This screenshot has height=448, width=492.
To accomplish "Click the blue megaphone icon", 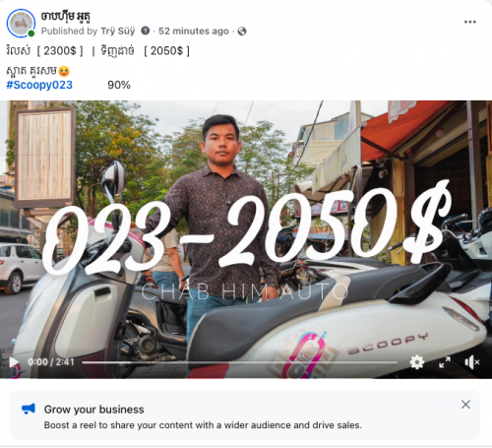I will (x=29, y=409).
